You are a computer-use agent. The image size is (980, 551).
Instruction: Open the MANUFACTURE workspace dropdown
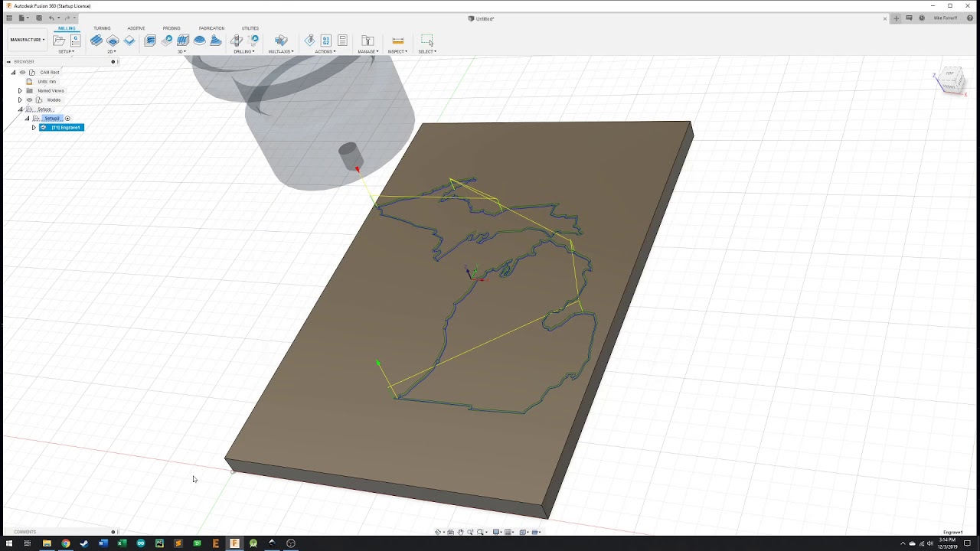coord(28,40)
